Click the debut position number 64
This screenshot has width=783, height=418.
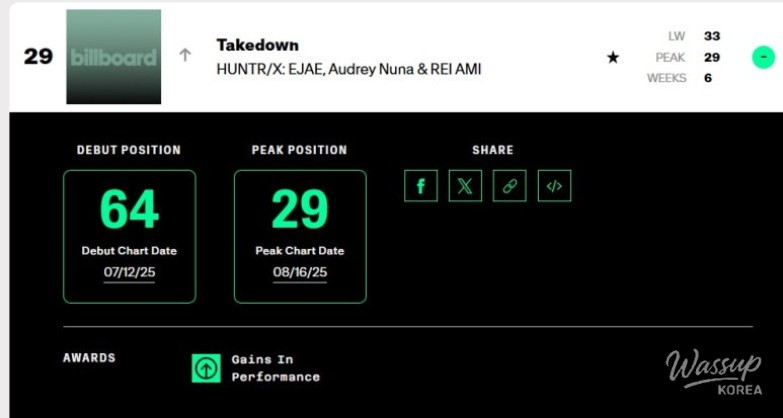(129, 210)
